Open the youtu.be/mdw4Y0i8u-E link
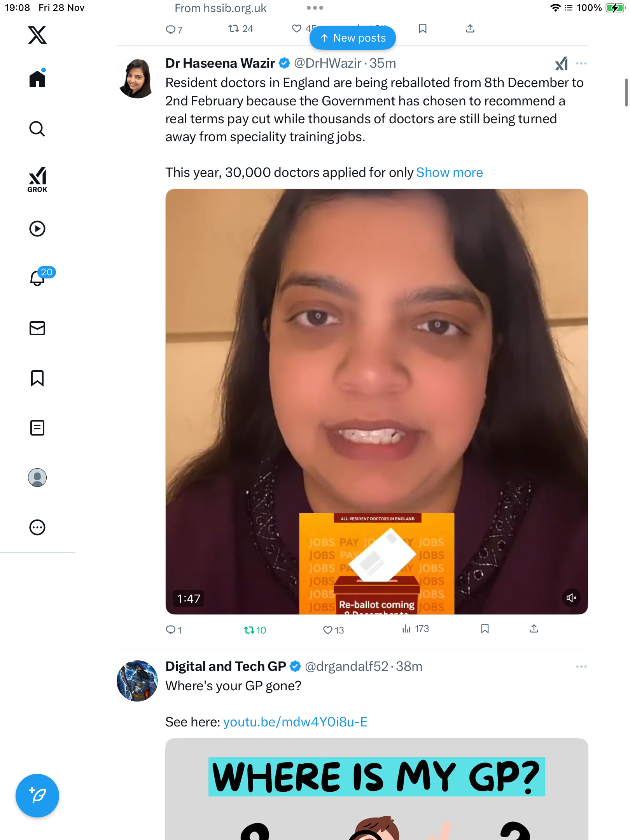This screenshot has width=630, height=840. tap(295, 722)
